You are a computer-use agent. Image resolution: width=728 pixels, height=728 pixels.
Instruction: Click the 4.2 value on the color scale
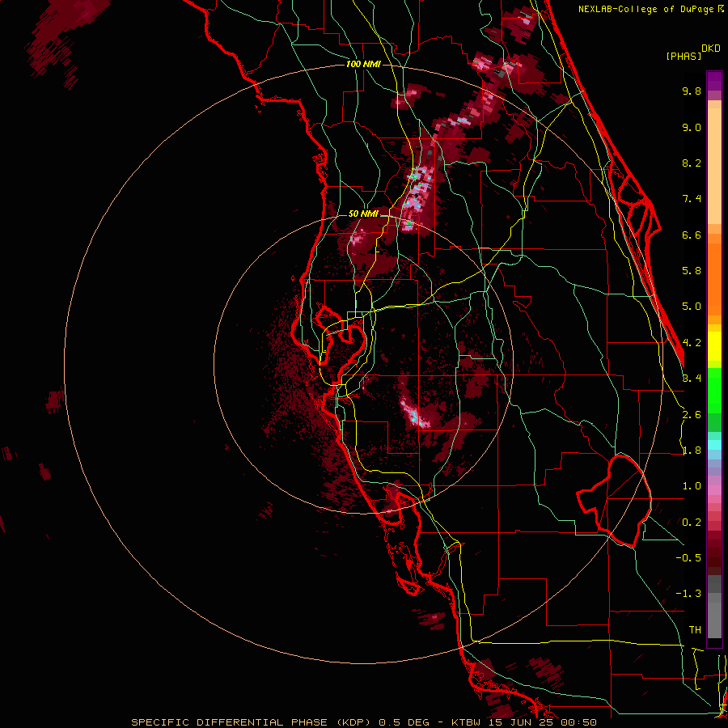(x=692, y=343)
